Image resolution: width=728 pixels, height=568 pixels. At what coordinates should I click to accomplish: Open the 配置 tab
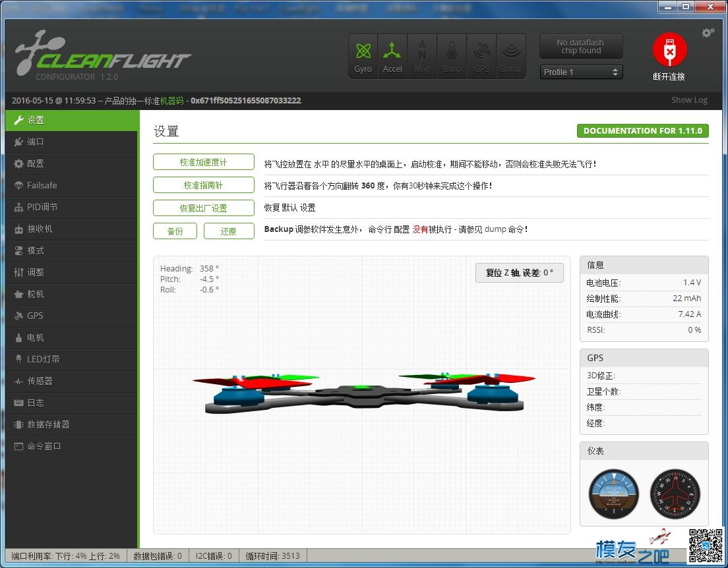[72, 164]
